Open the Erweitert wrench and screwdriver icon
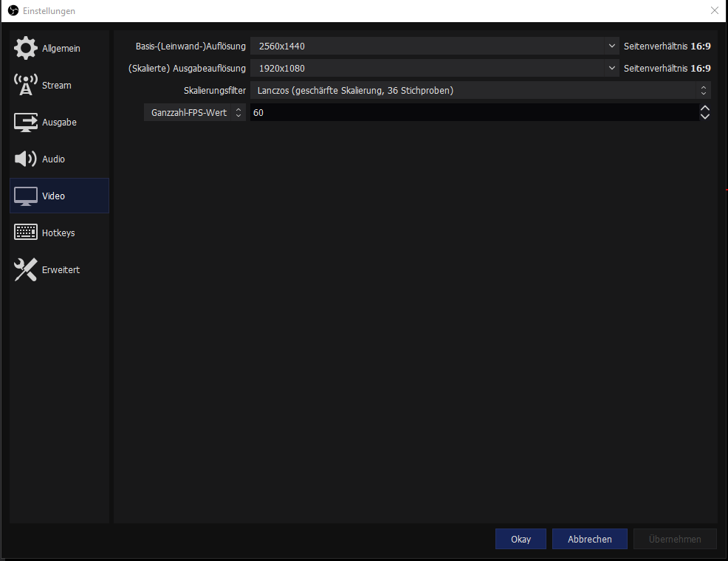 25,270
